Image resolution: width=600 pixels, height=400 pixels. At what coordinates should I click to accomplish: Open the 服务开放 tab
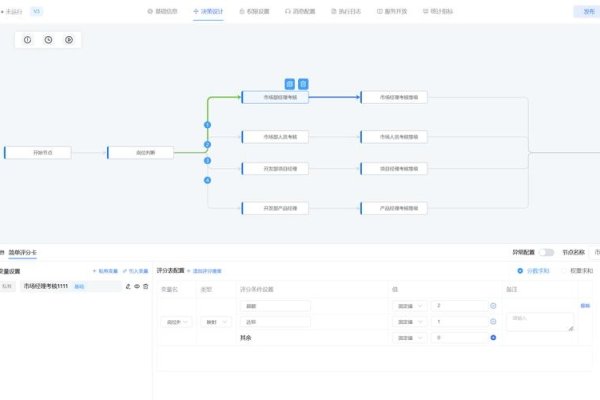coord(392,11)
